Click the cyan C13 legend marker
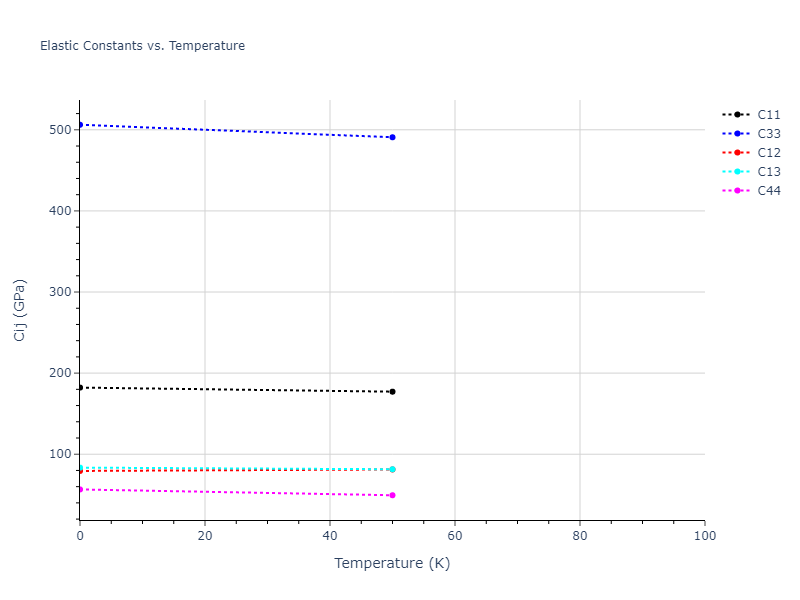 coord(737,172)
